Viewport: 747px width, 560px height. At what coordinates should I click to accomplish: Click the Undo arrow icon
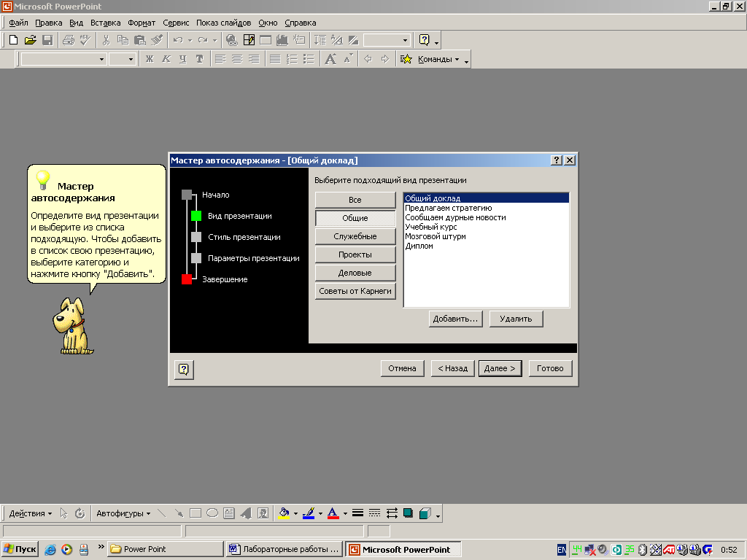(178, 40)
